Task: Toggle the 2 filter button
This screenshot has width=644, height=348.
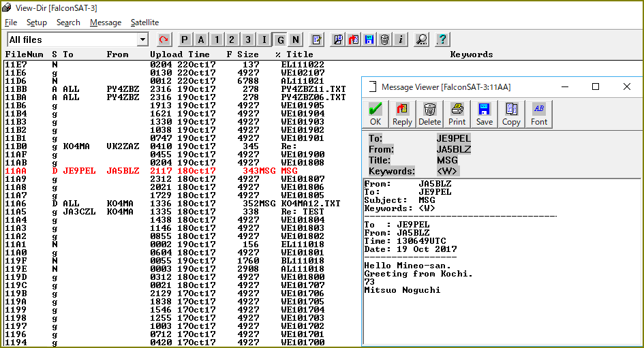Action: 232,39
